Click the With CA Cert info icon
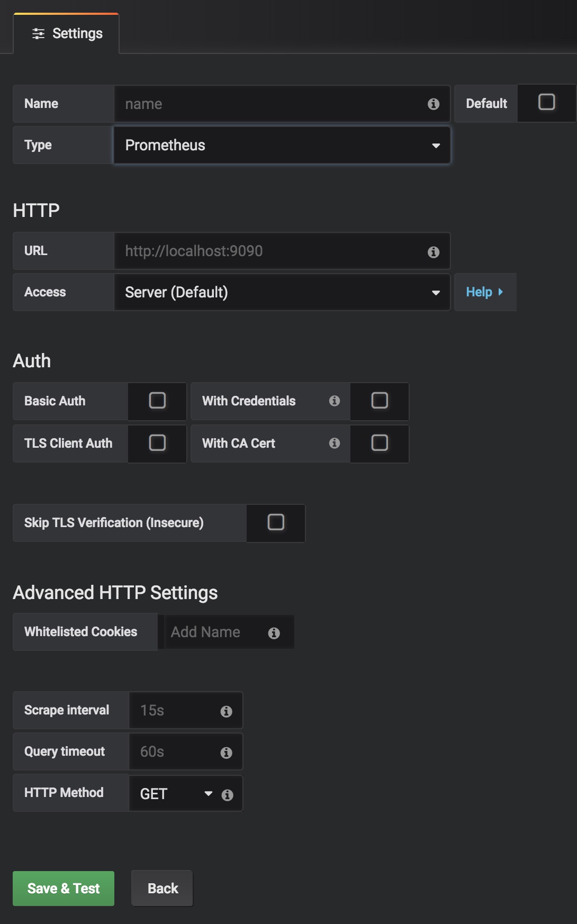 tap(335, 443)
